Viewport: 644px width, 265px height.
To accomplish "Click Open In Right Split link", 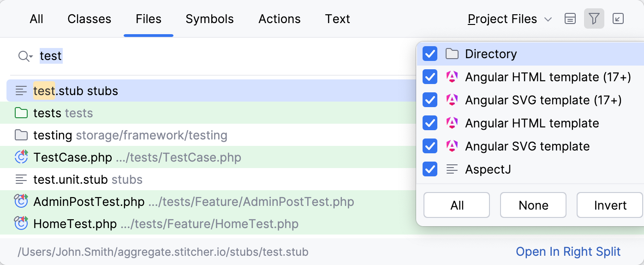I will click(x=568, y=252).
